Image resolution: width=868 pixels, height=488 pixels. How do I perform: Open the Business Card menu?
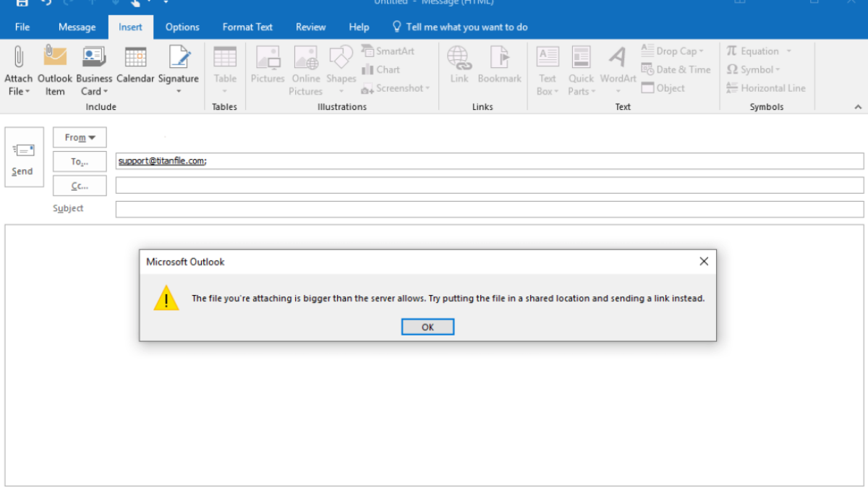[94, 71]
